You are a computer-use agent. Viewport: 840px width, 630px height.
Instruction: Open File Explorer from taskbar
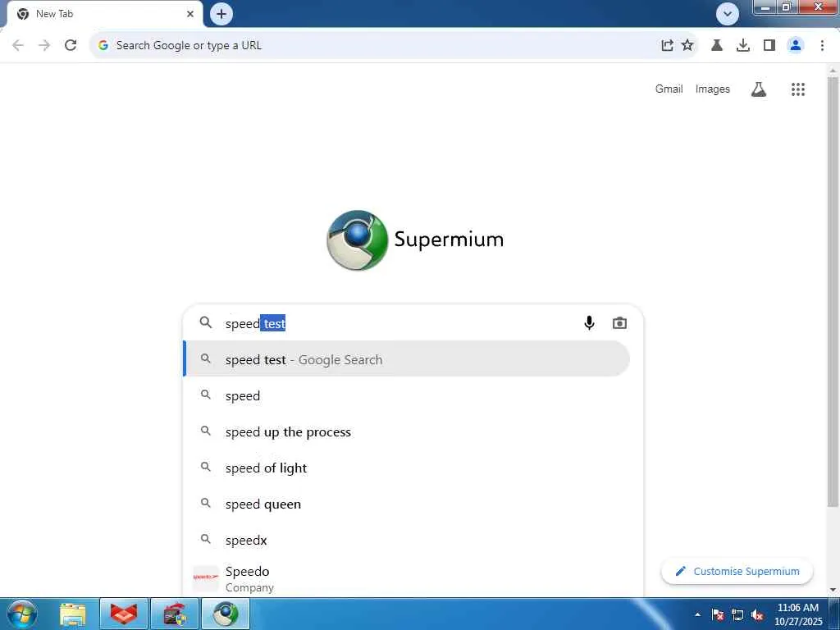pos(73,614)
